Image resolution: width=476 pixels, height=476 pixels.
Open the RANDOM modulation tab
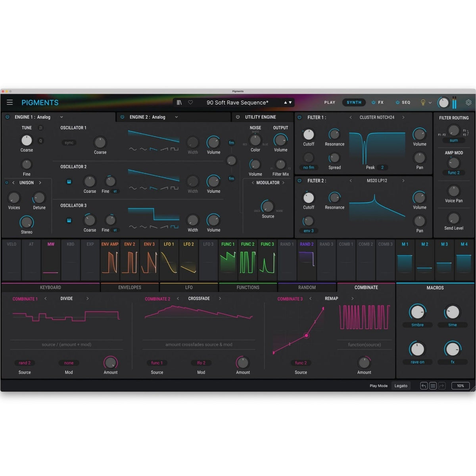tap(307, 288)
